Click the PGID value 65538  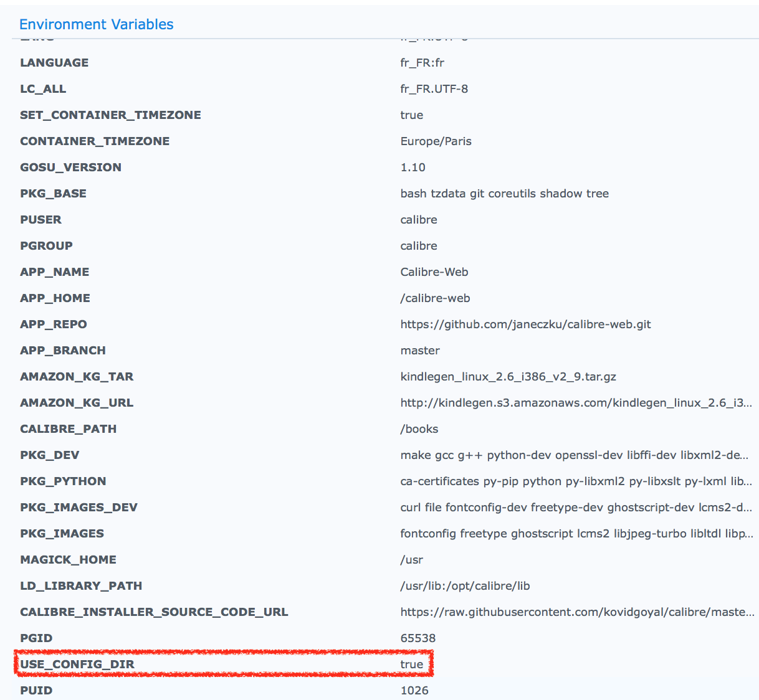click(418, 638)
